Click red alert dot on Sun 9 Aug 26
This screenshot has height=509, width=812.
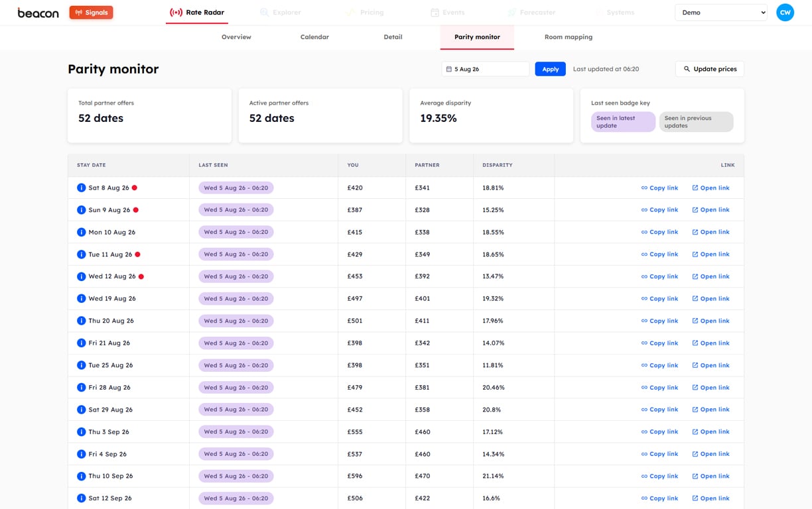[136, 210]
